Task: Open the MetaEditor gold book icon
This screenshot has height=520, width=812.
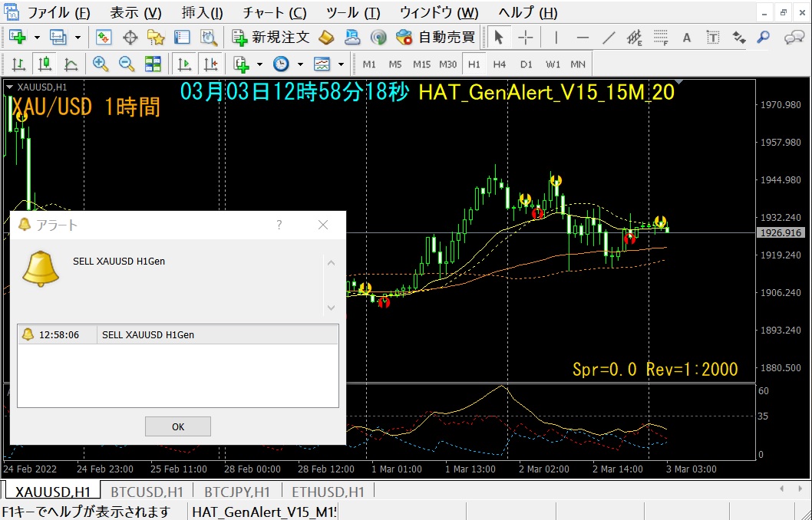Action: coord(325,38)
